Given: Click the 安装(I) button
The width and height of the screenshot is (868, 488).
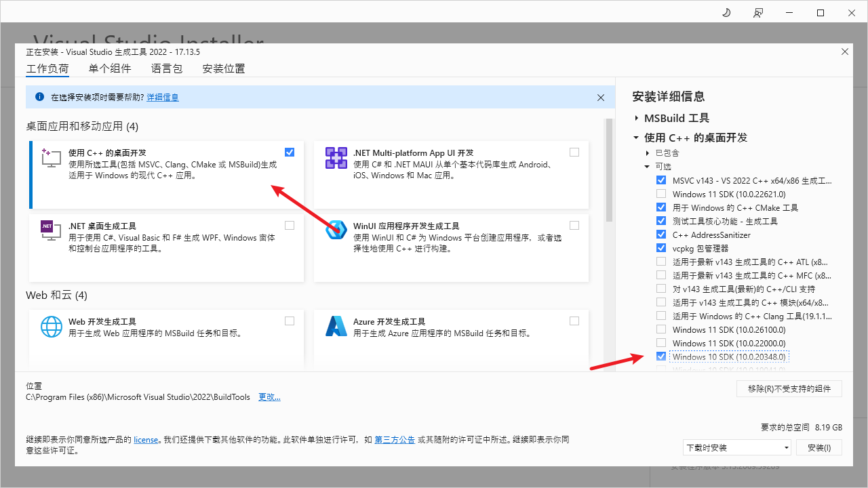Looking at the screenshot, I should tap(818, 447).
